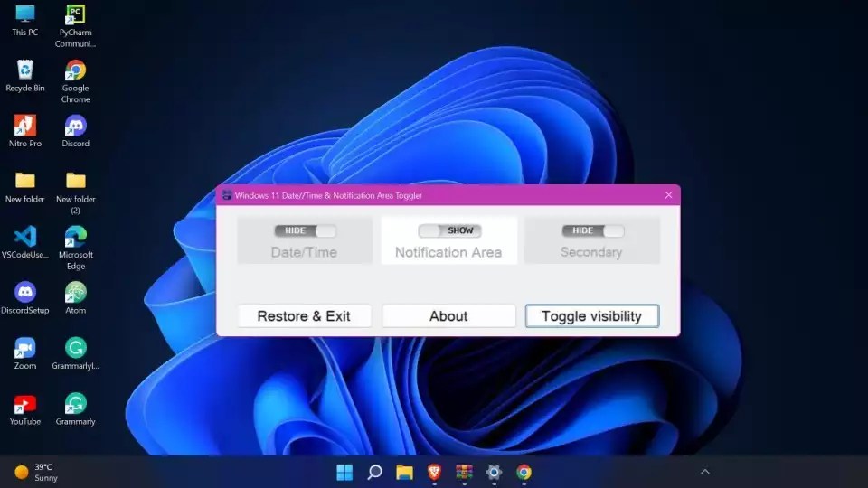
Task: Select the Recycle Bin desktop icon
Action: [x=25, y=76]
